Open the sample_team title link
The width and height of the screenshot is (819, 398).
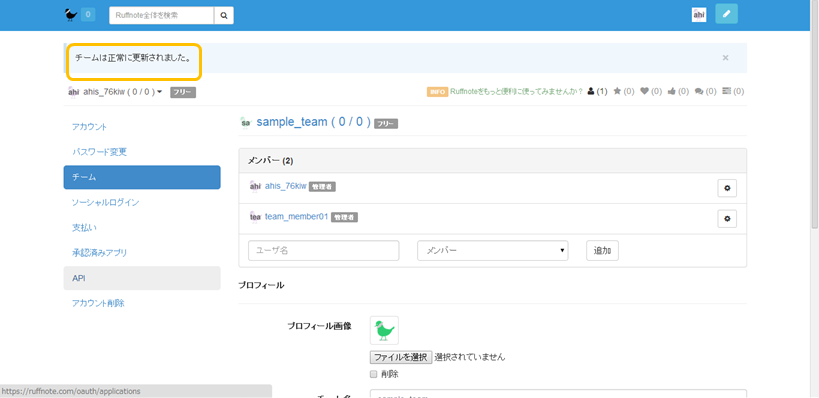(313, 122)
